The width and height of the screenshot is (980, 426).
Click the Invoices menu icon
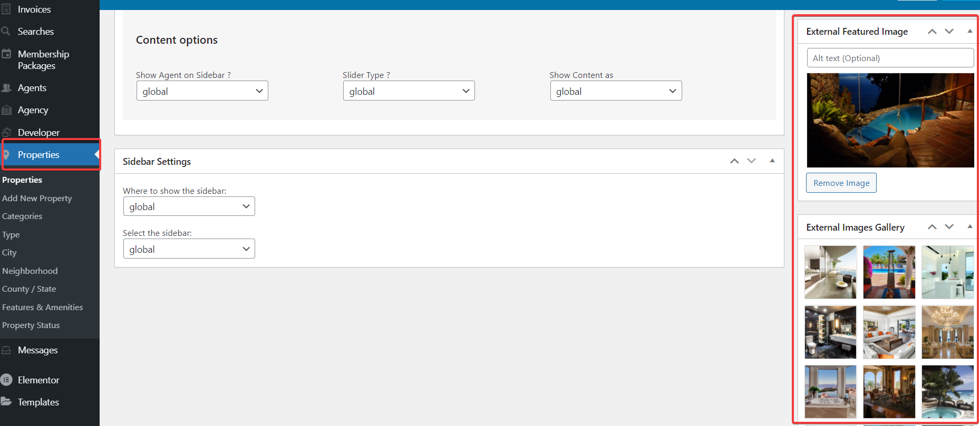tap(6, 9)
